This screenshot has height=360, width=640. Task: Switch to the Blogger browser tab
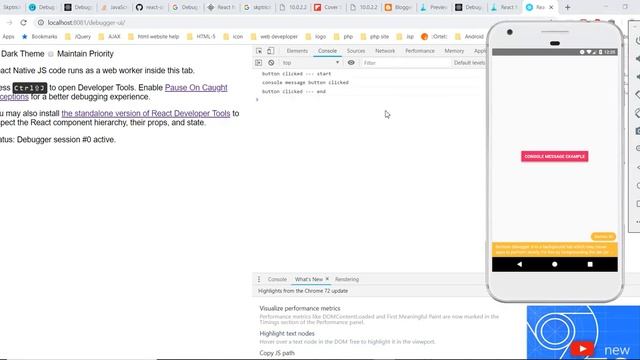coord(399,7)
